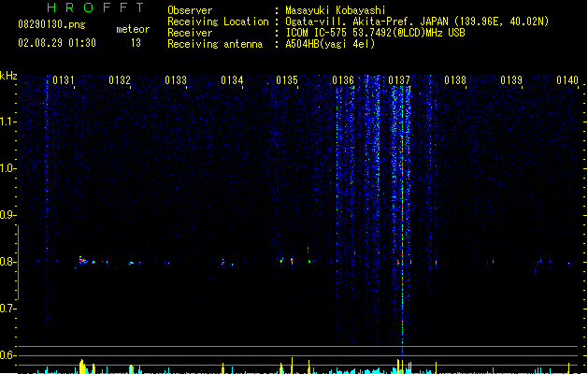Image resolution: width=588 pixels, height=374 pixels.
Task: Click time marker 0138
Action: tap(455, 80)
